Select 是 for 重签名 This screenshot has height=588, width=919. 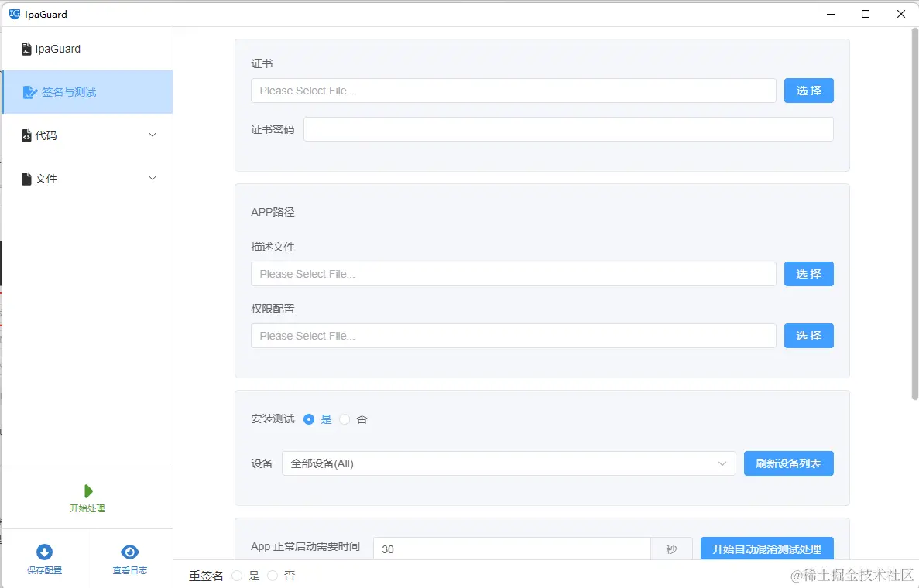pyautogui.click(x=236, y=575)
